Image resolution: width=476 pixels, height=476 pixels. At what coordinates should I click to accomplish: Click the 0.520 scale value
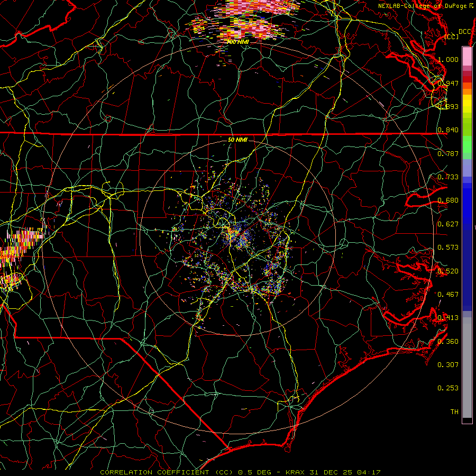448,271
